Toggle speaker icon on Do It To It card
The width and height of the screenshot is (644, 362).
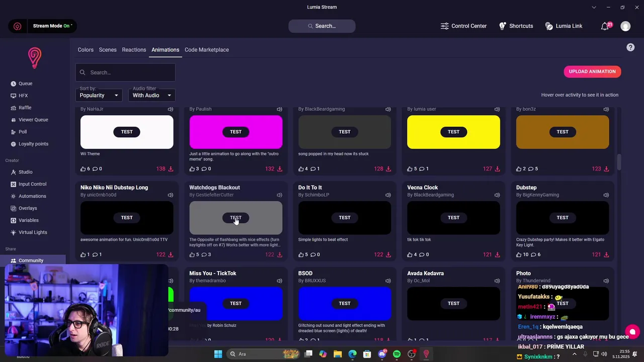(388, 195)
